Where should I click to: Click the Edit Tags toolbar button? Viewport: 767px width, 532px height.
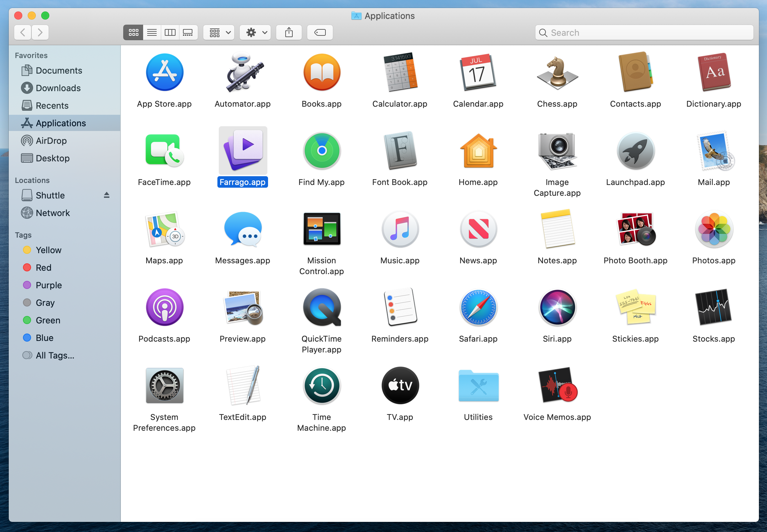(320, 32)
